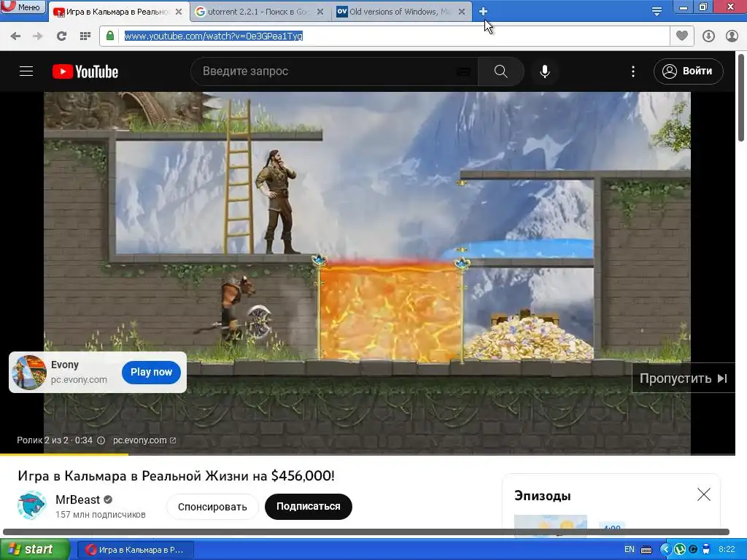Click the Подписаться subscribe button

[309, 507]
